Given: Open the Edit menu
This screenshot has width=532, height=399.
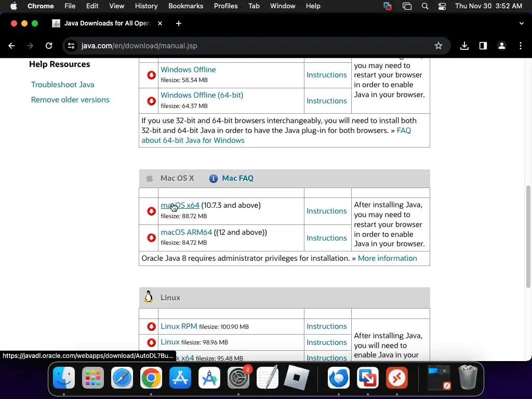Looking at the screenshot, I should (92, 6).
